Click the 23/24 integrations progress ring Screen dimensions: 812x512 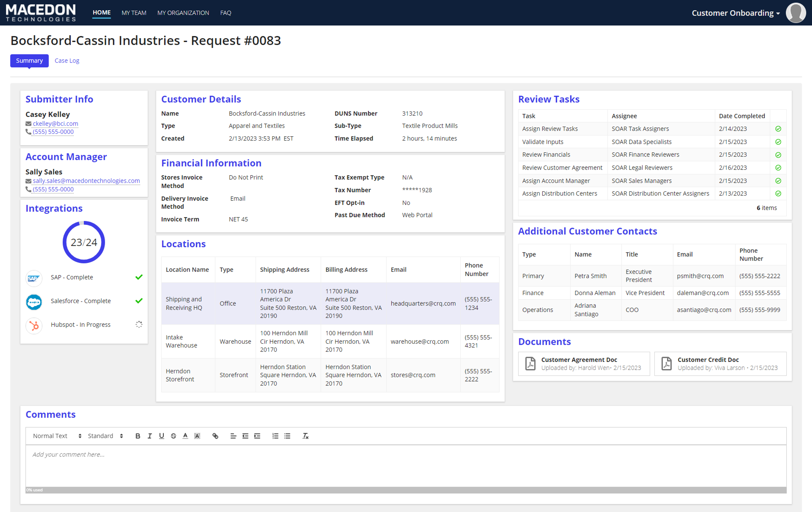pyautogui.click(x=84, y=242)
